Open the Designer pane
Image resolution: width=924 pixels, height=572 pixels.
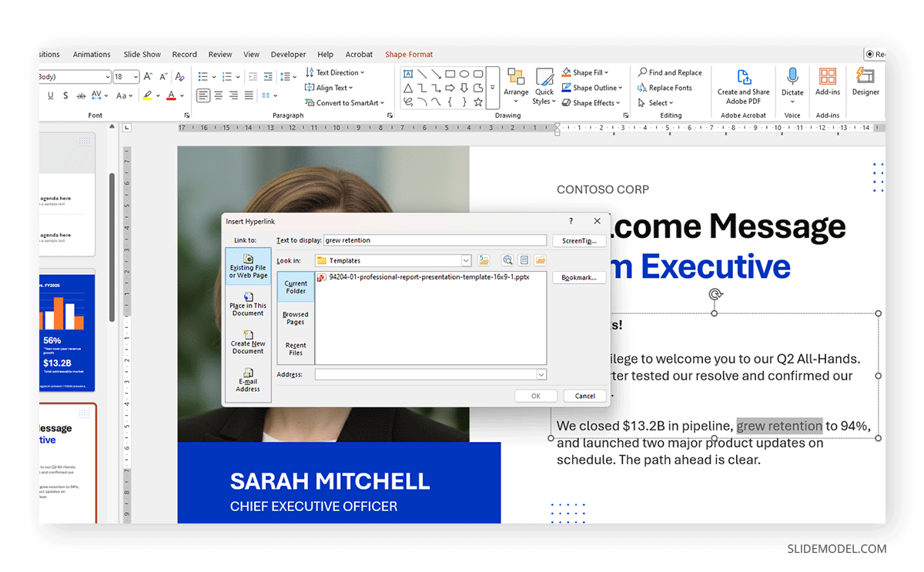pyautogui.click(x=865, y=82)
